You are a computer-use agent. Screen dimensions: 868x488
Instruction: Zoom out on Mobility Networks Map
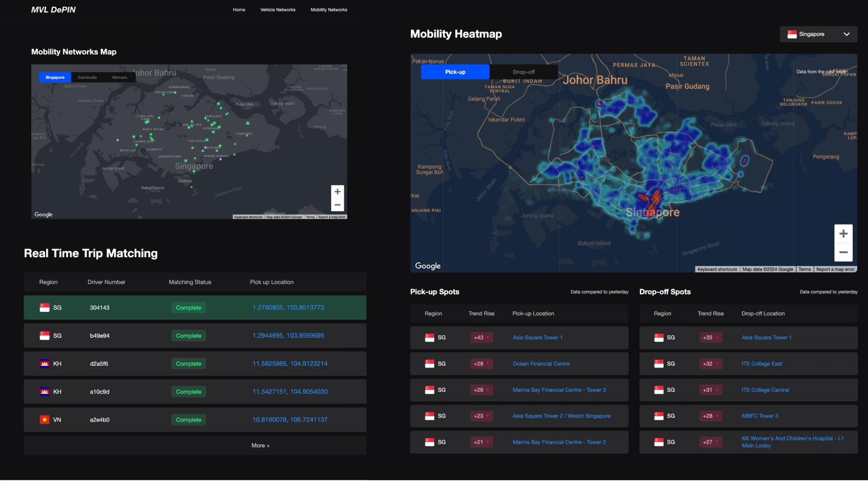click(337, 205)
